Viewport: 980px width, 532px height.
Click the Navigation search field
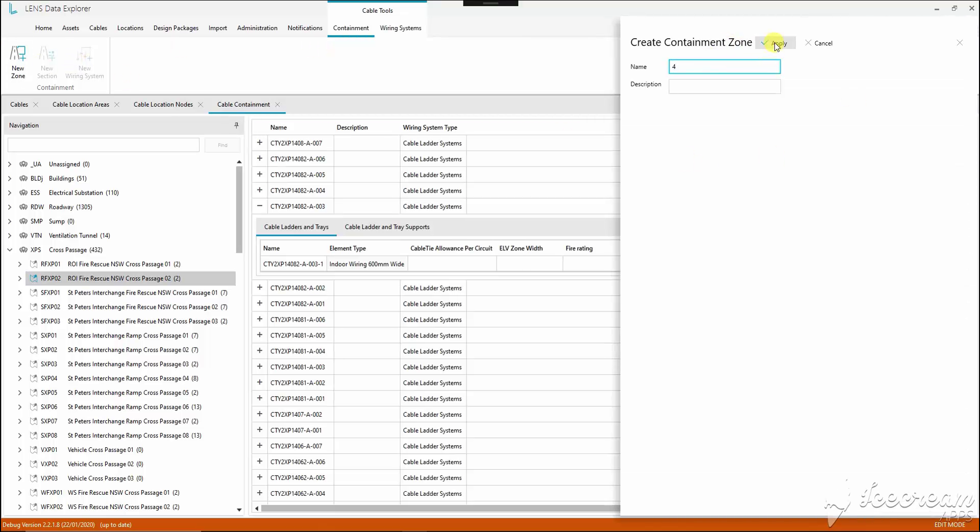point(104,145)
